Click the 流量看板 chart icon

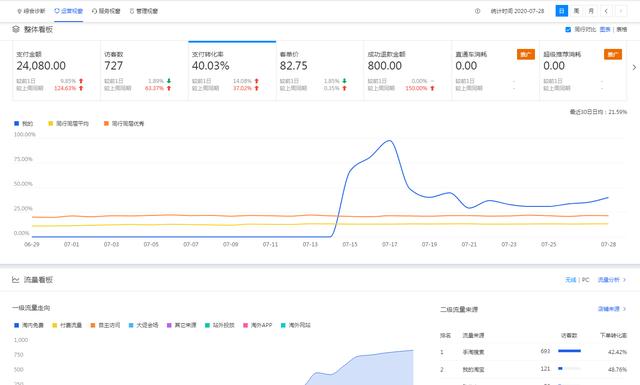tap(16, 280)
